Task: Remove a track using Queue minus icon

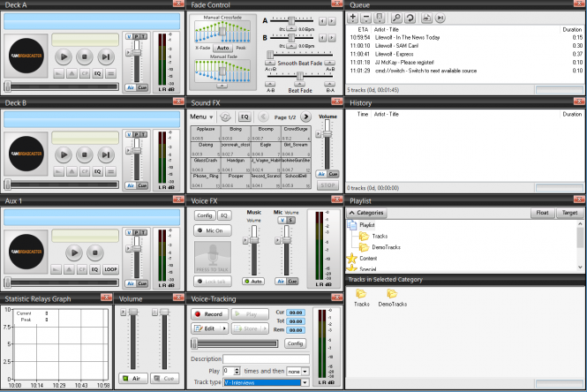Action: click(366, 18)
